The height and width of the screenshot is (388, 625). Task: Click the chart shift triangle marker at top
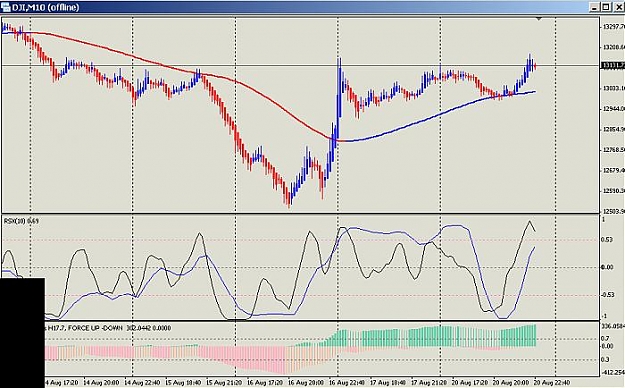click(x=539, y=19)
